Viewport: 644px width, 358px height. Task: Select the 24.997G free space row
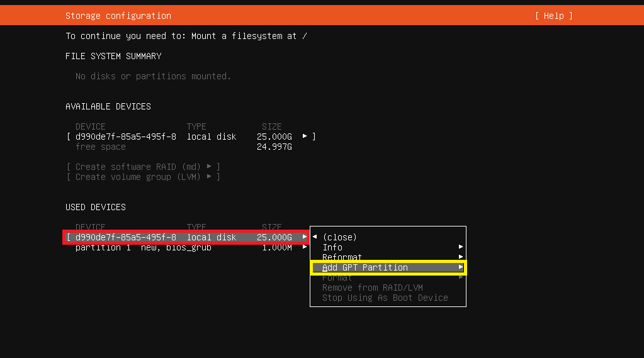[x=183, y=147]
